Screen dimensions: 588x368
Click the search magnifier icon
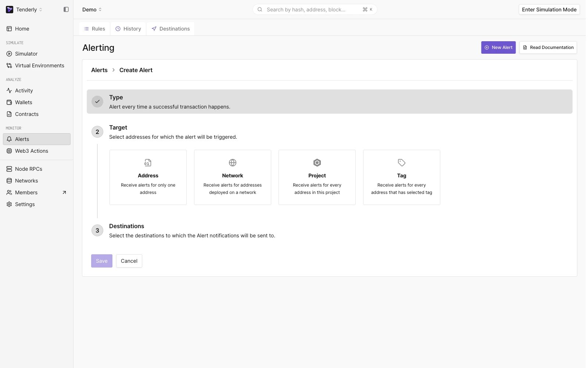(x=260, y=10)
